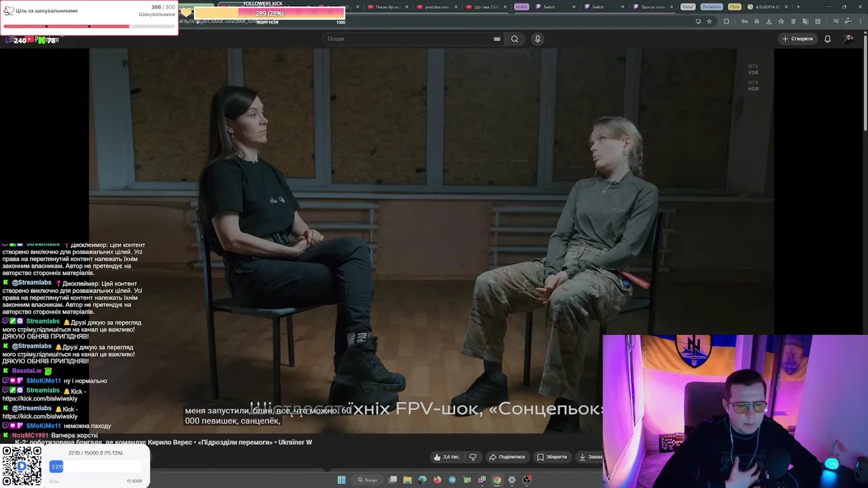The image size is (868, 488).
Task: Click the 'Створити' create button
Action: [x=797, y=39]
